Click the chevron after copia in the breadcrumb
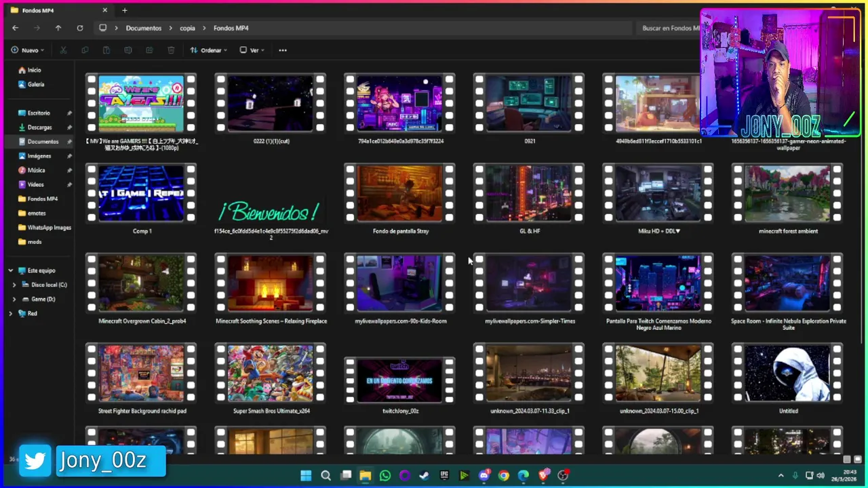 tap(203, 28)
